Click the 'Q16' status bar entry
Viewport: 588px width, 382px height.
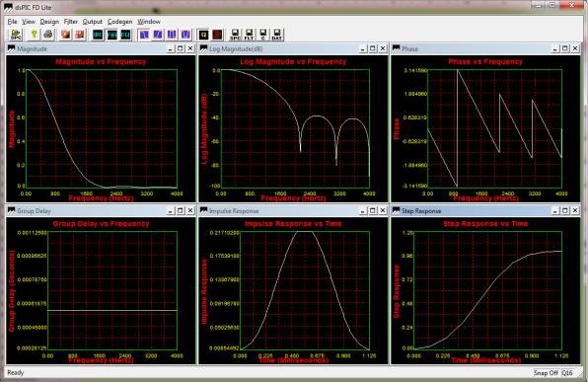(567, 372)
